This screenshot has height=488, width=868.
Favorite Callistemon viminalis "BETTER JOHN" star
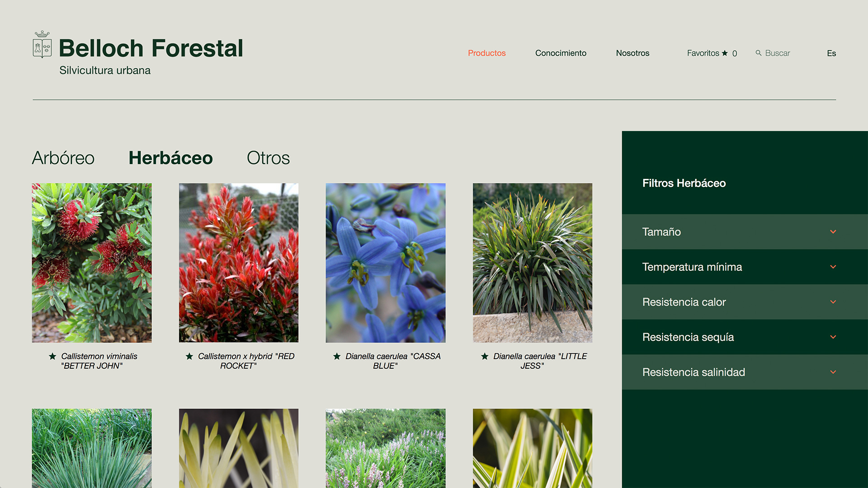coord(52,356)
